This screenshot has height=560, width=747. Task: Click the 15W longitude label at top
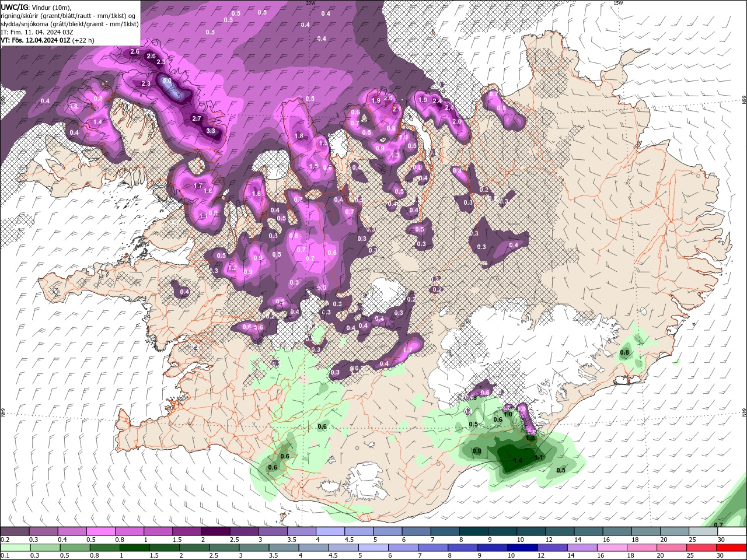[x=617, y=3]
